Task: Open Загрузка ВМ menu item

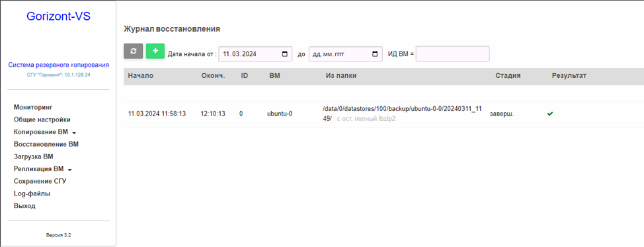Action: coord(33,157)
